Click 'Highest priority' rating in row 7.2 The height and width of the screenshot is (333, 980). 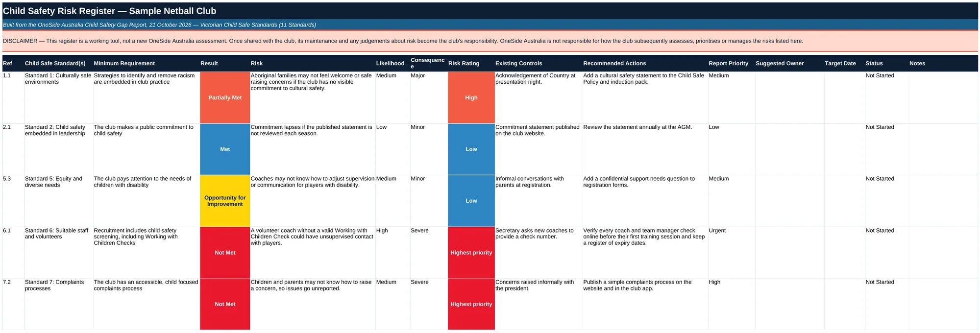click(x=471, y=304)
